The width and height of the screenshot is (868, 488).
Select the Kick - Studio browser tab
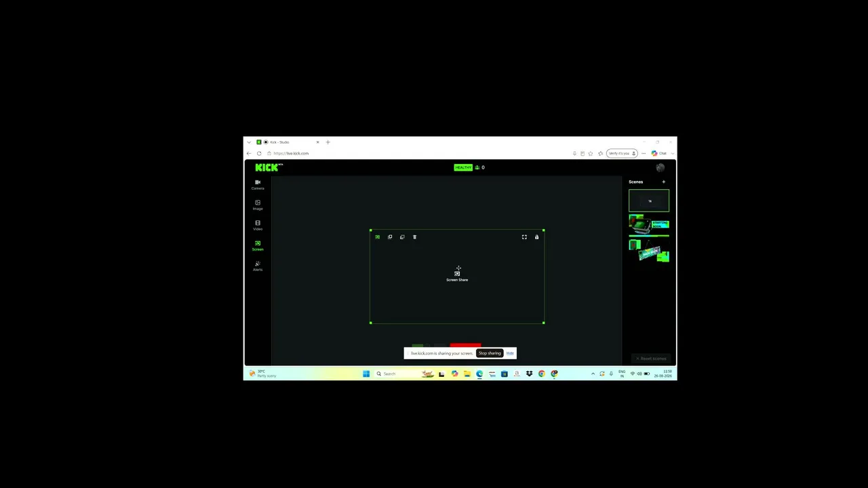point(288,142)
